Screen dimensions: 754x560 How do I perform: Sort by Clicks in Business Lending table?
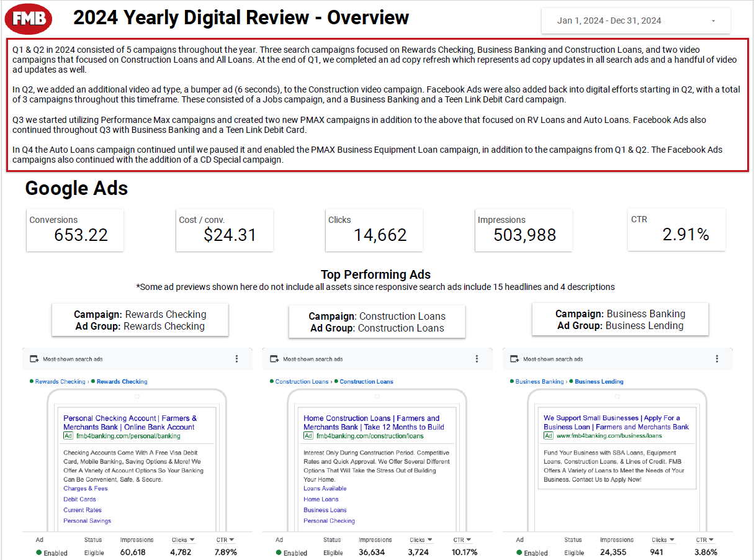tap(663, 540)
